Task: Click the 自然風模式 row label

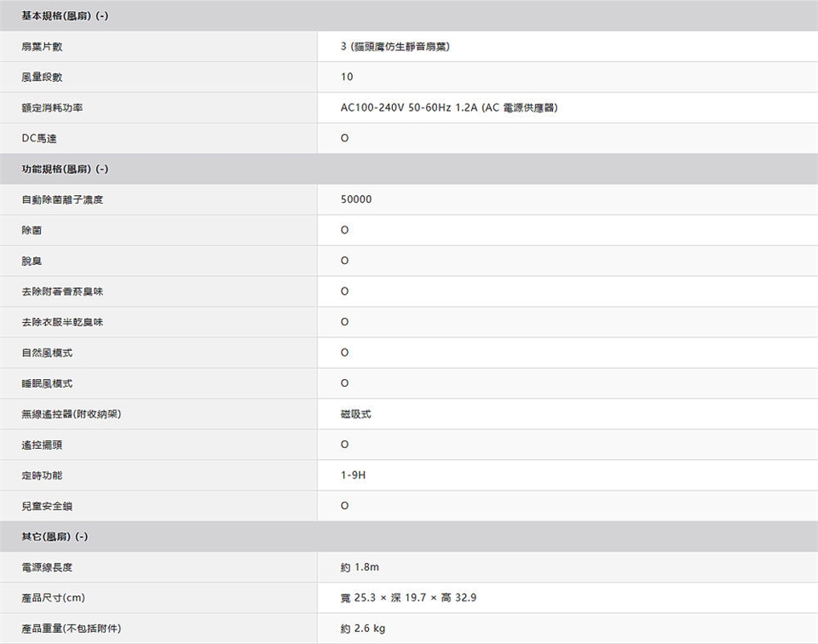Action: pyautogui.click(x=47, y=353)
